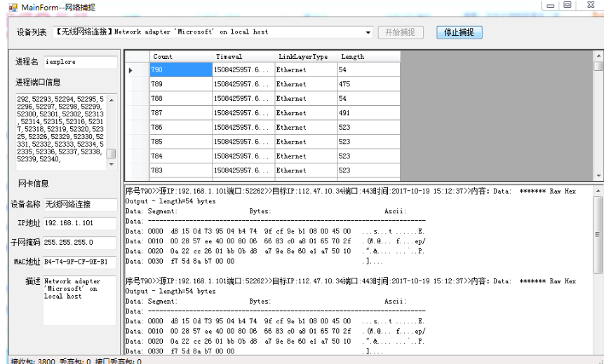Click Length cell 475 in row 789

tap(368, 84)
